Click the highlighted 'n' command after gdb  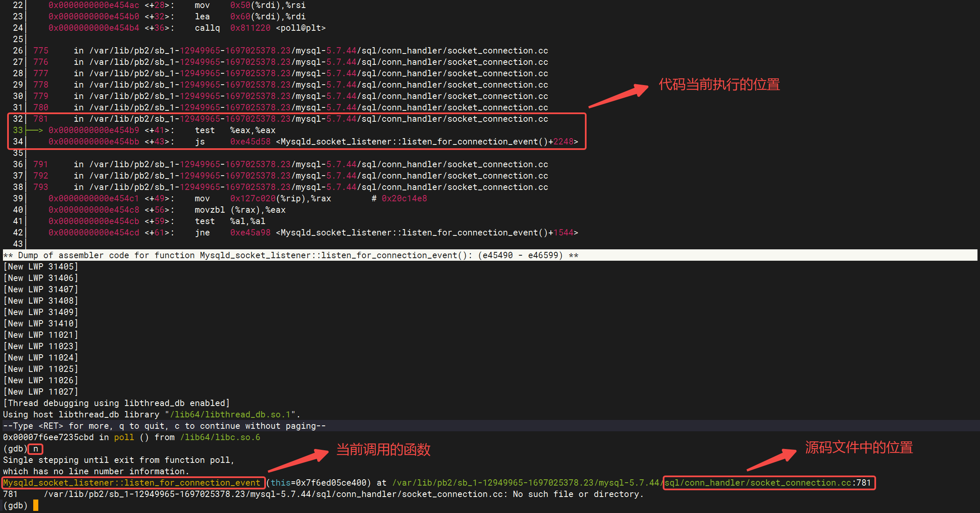36,449
